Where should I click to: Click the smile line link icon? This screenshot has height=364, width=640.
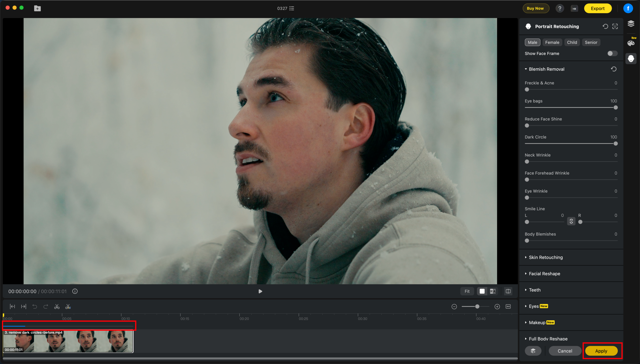[x=571, y=221]
